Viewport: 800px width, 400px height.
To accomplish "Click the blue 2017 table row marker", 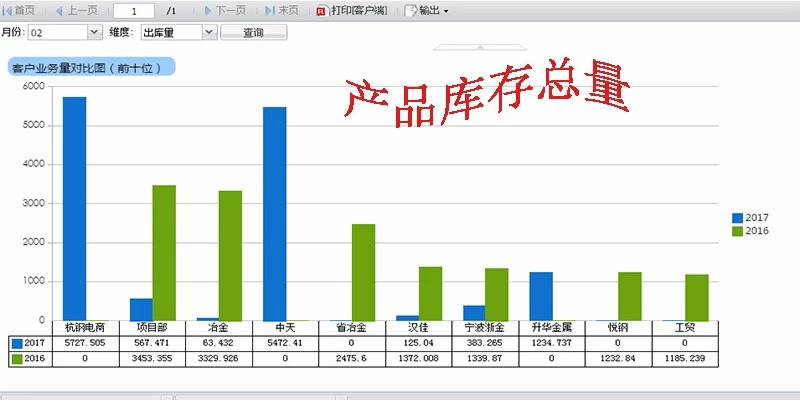I will coord(16,343).
